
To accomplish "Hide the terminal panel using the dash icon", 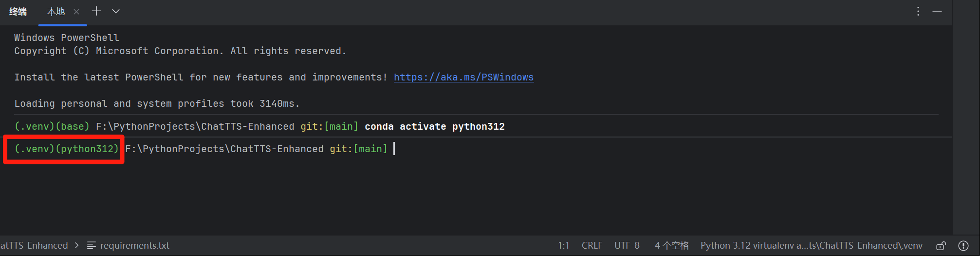I will tap(937, 11).
